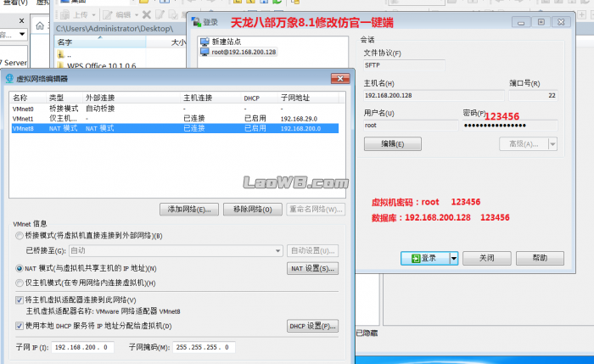Click the 端口号 port number field

533,95
